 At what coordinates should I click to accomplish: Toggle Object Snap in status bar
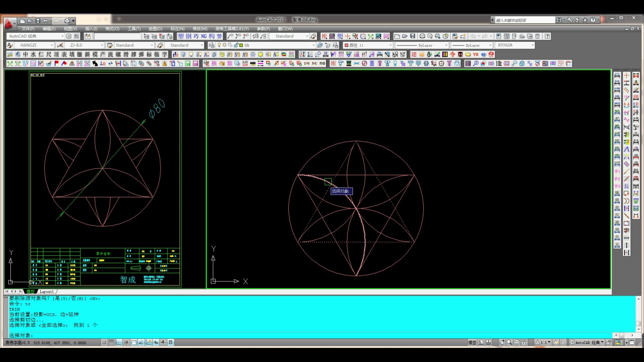(133, 342)
